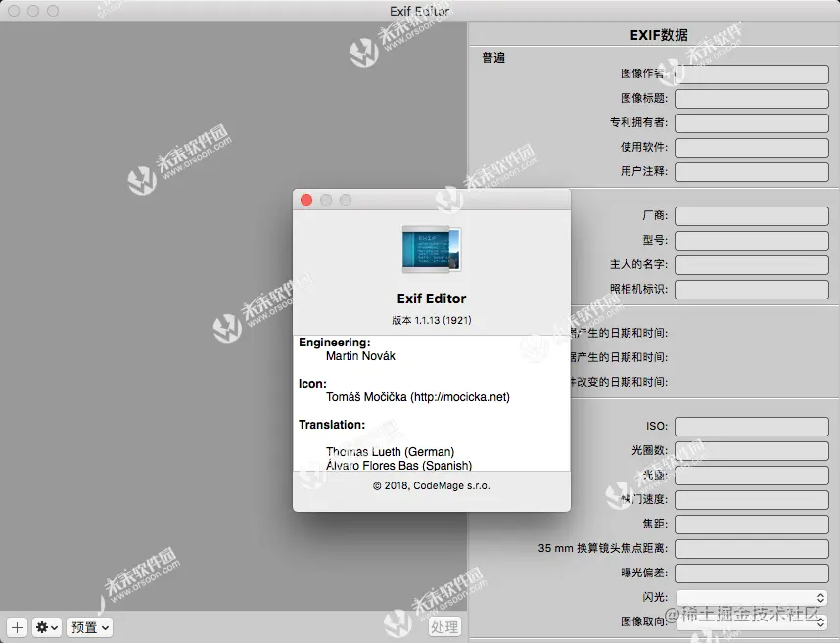Click into the 图像标题 field
The height and width of the screenshot is (643, 840).
752,99
